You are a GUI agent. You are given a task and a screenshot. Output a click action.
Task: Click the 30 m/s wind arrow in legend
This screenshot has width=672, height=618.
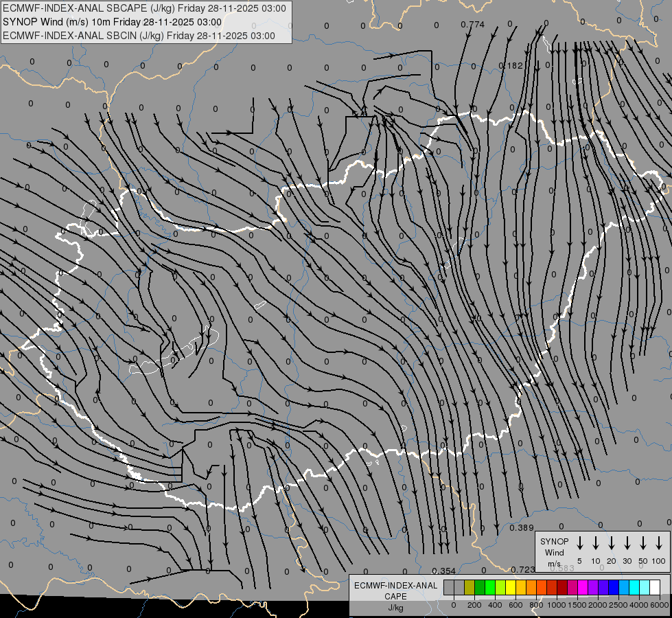click(x=627, y=543)
